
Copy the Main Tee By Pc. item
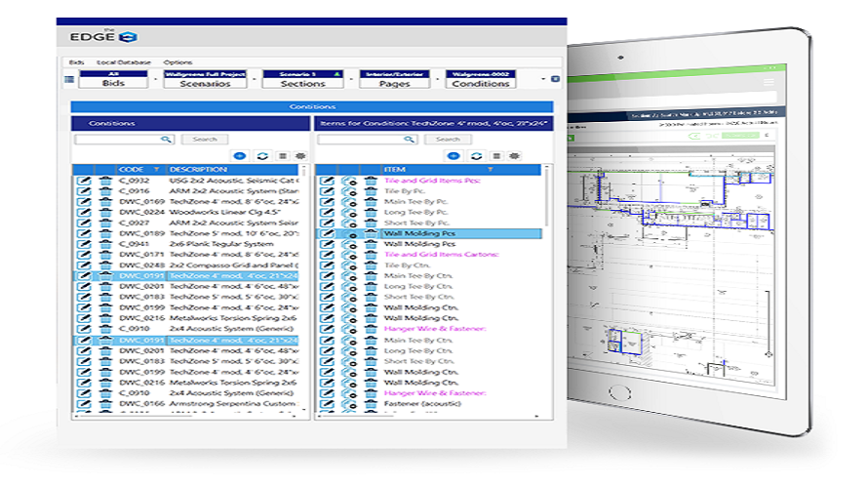point(349,202)
